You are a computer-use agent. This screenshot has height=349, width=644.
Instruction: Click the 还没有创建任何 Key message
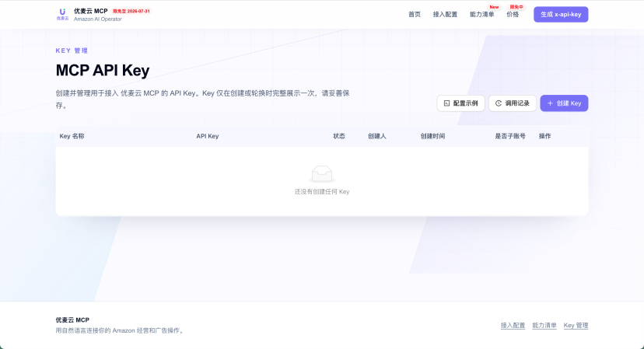pos(322,192)
